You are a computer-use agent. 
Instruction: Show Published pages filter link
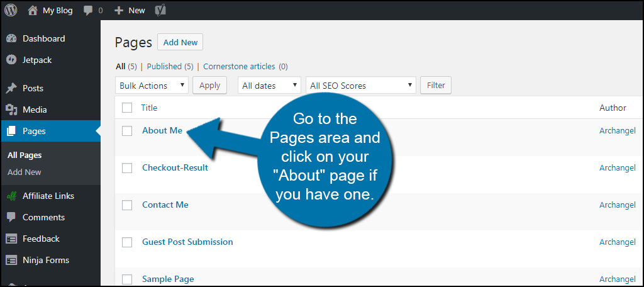164,66
